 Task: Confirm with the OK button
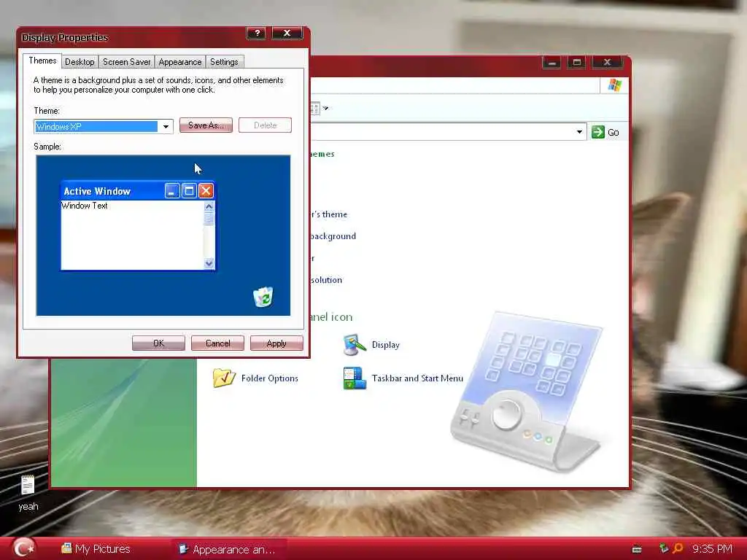click(158, 343)
